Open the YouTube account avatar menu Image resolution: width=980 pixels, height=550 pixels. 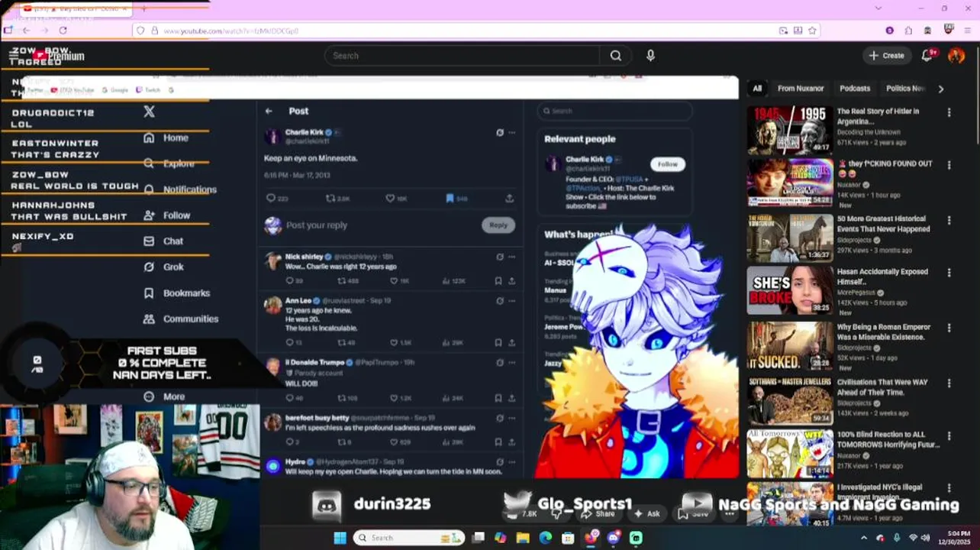[956, 55]
